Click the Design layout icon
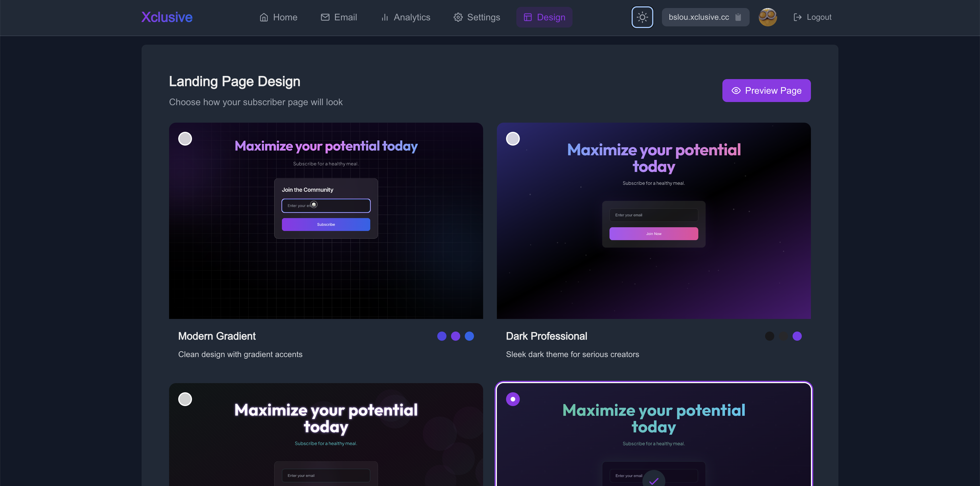The image size is (980, 486). click(x=528, y=17)
